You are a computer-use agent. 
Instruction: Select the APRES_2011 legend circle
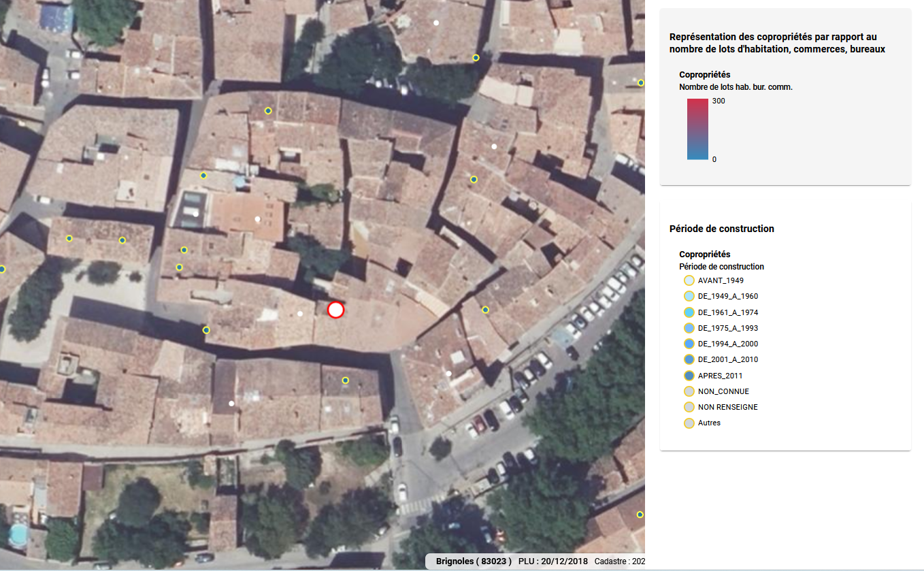pyautogui.click(x=689, y=376)
